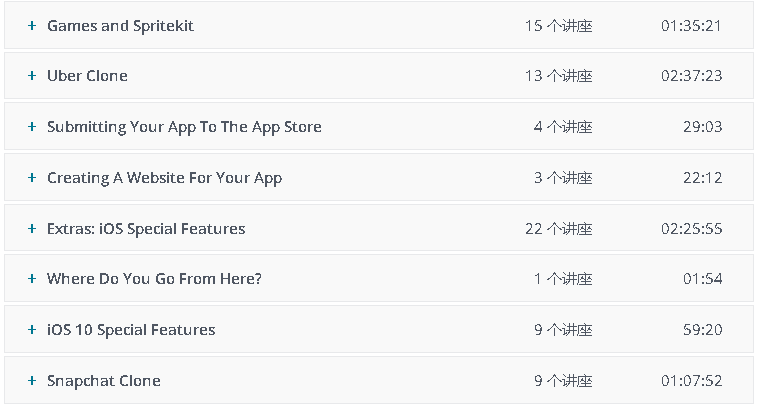This screenshot has width=757, height=407.
Task: Open the Snapchat Clone section title
Action: pyautogui.click(x=103, y=381)
